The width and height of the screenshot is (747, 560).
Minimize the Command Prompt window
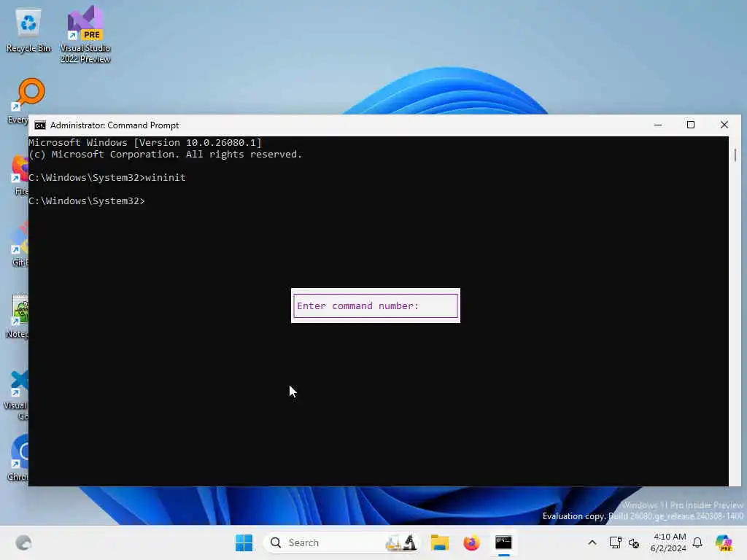pos(658,125)
